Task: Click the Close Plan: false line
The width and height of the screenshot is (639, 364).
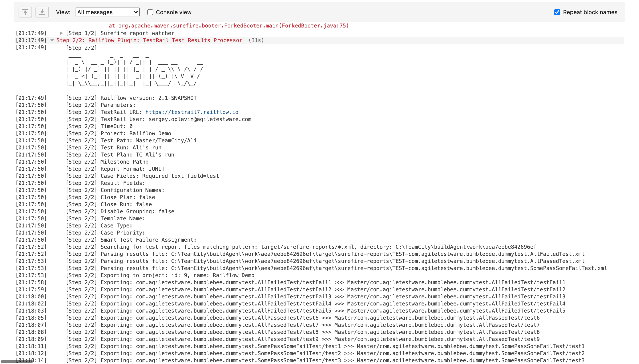Action: tap(128, 197)
